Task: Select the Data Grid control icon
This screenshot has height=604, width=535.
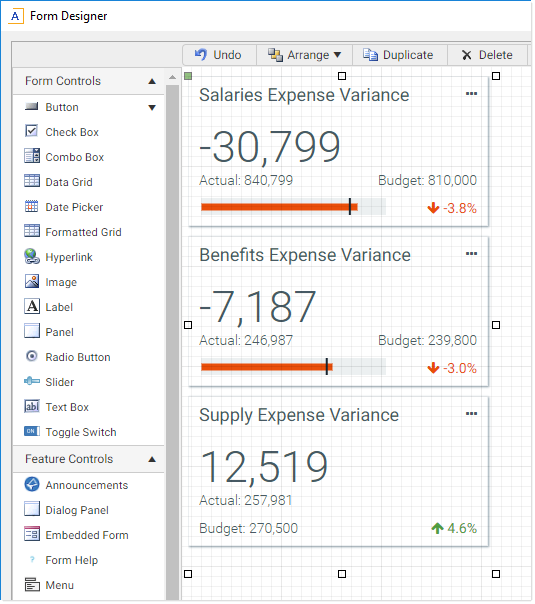Action: tap(32, 181)
